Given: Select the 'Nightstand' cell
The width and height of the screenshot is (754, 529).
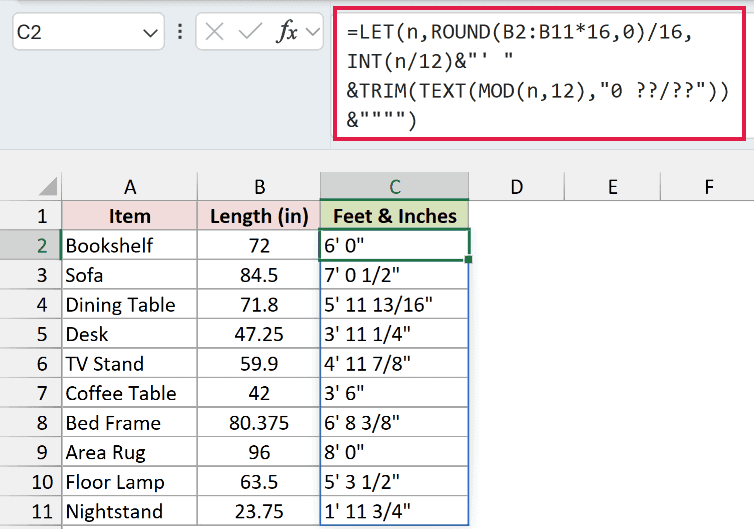Looking at the screenshot, I should pyautogui.click(x=129, y=511).
